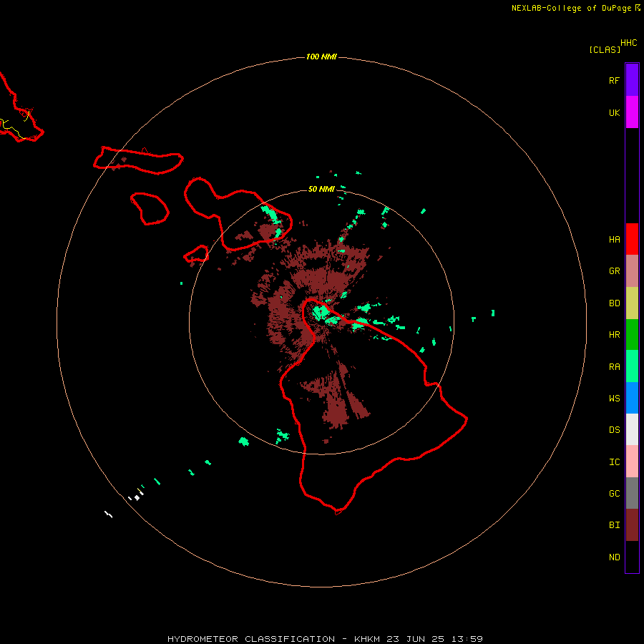Click the RF legend label
644x644 pixels.
(x=614, y=80)
